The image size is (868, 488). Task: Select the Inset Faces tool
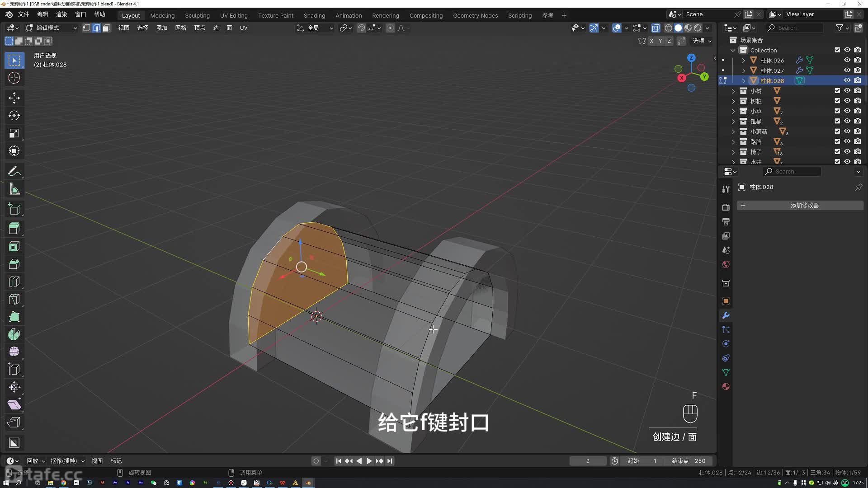[x=14, y=246]
